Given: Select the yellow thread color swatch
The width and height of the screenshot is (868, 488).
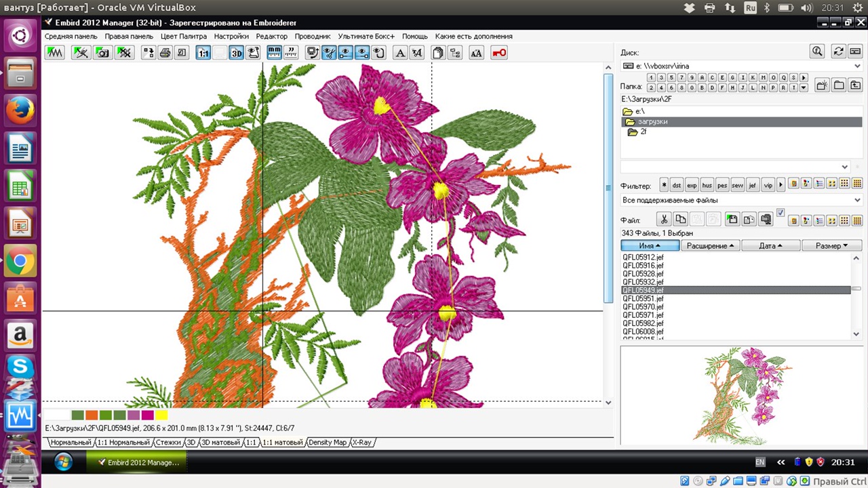Looking at the screenshot, I should (x=161, y=415).
